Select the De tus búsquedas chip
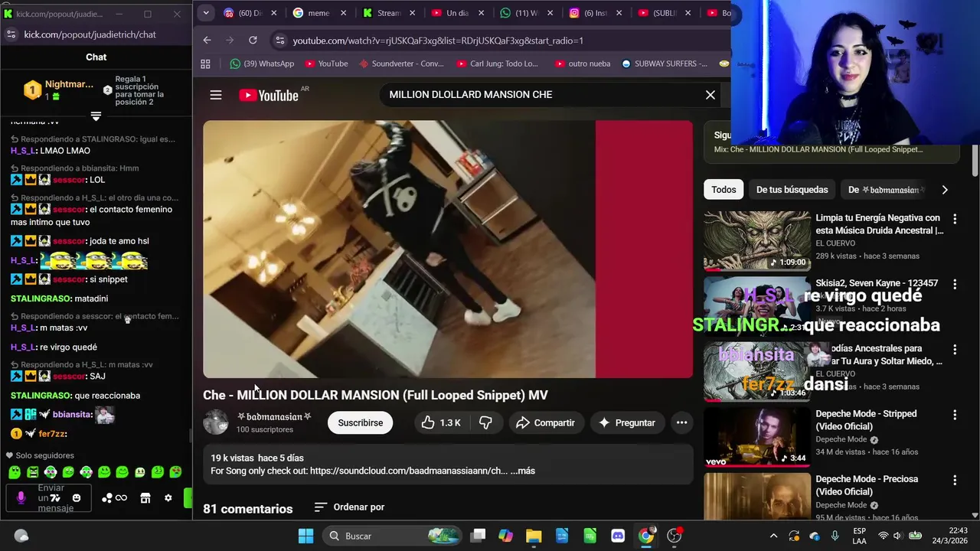980x551 pixels. click(x=792, y=190)
